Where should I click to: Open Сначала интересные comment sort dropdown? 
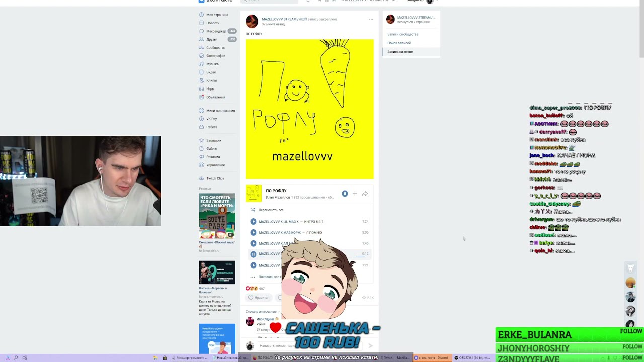[x=262, y=312]
